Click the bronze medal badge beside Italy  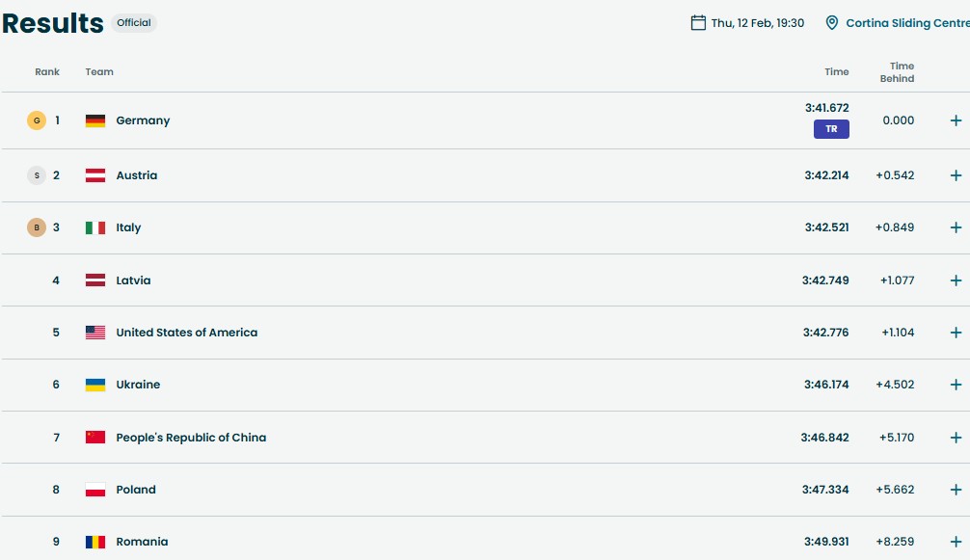37,227
